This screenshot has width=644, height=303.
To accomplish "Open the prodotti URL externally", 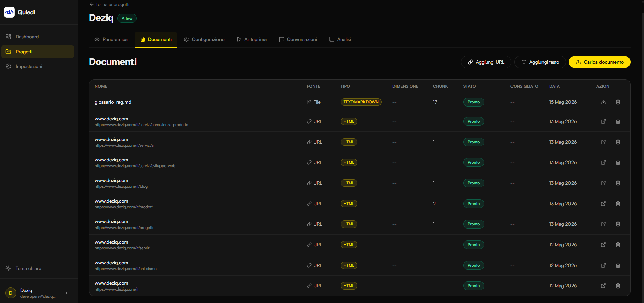I will click(x=603, y=204).
